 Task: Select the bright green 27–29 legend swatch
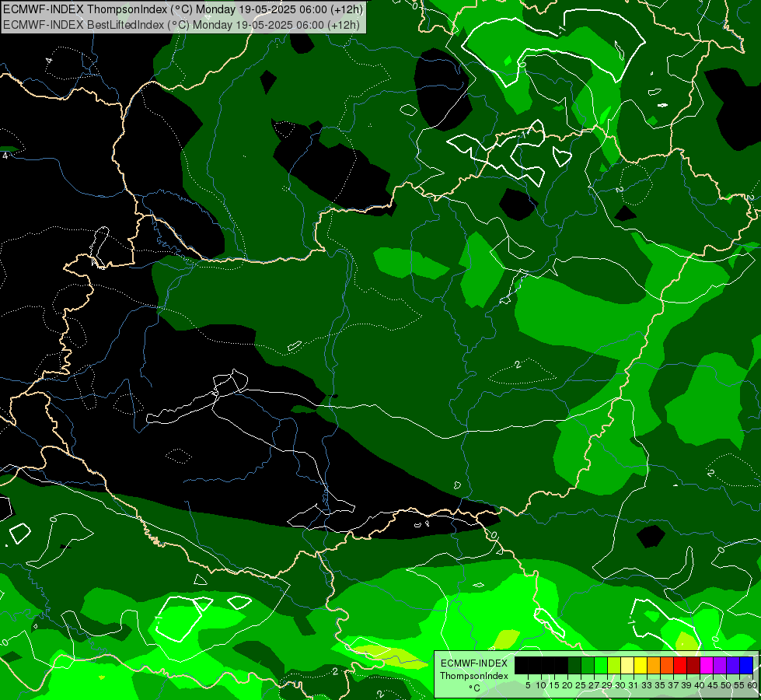click(x=601, y=666)
